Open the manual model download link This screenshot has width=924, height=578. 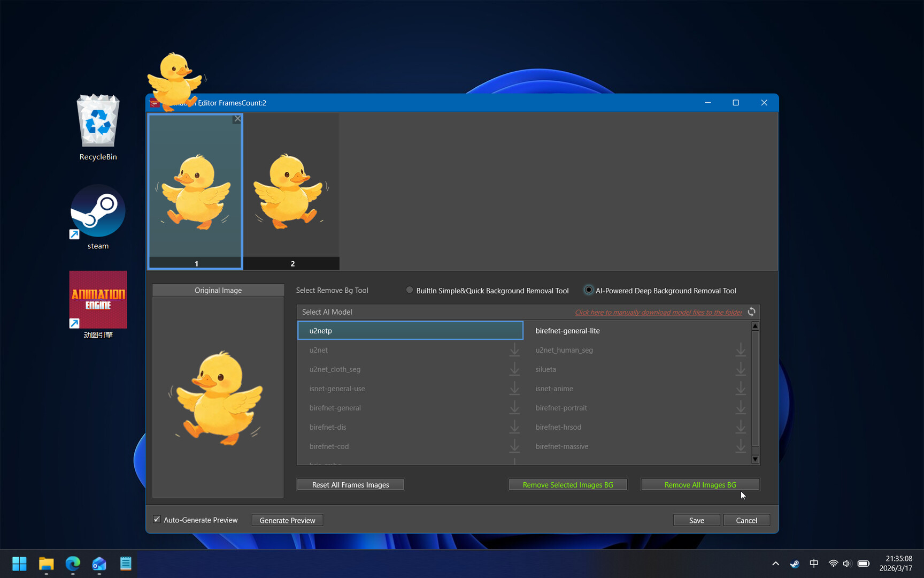click(658, 312)
